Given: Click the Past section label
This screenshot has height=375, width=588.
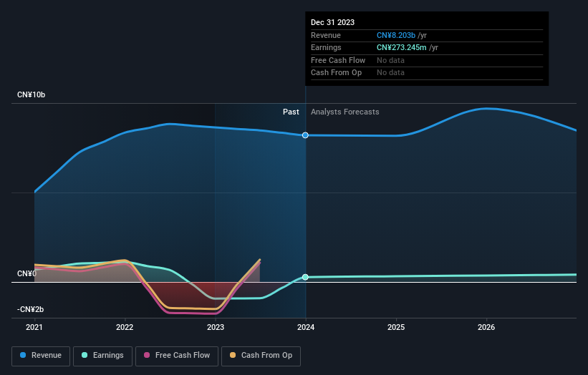Looking at the screenshot, I should click(x=291, y=112).
